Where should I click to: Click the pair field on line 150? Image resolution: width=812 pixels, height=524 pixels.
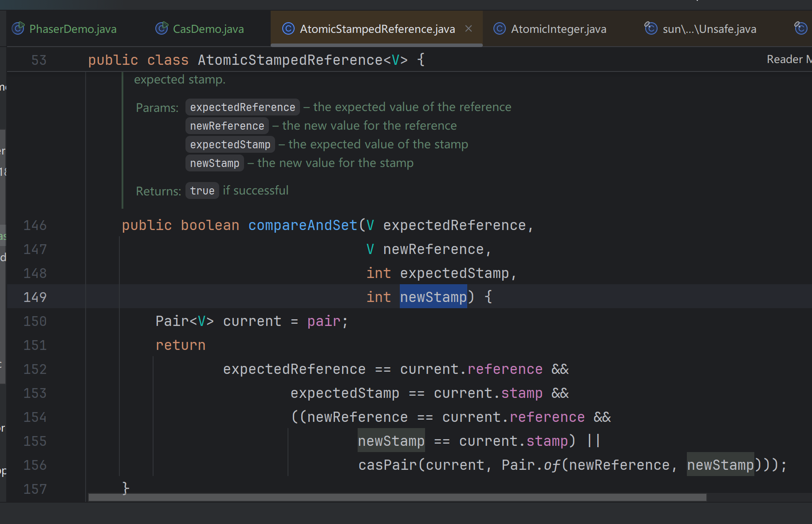(323, 321)
